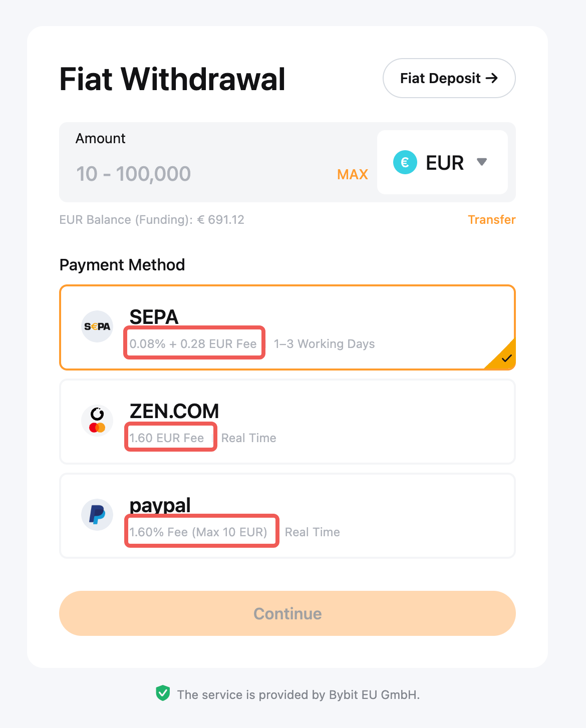
Task: Click the PayPal logo icon
Action: [97, 515]
